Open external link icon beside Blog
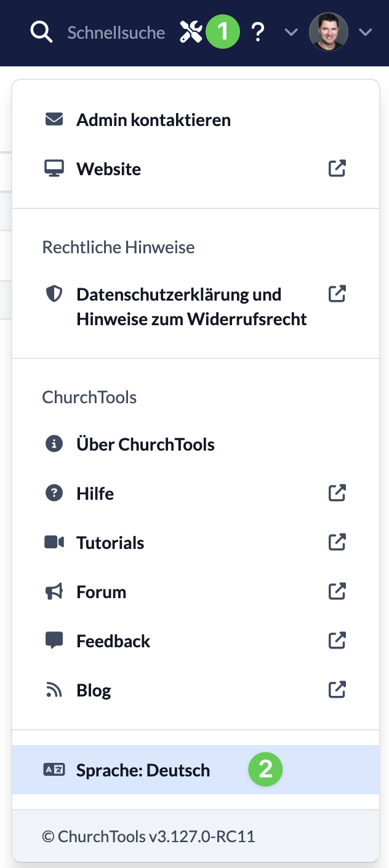389x868 pixels. click(337, 690)
